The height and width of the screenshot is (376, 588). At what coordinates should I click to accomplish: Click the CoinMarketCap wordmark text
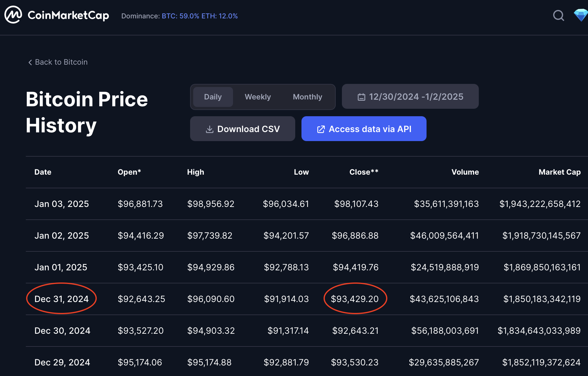pyautogui.click(x=68, y=15)
